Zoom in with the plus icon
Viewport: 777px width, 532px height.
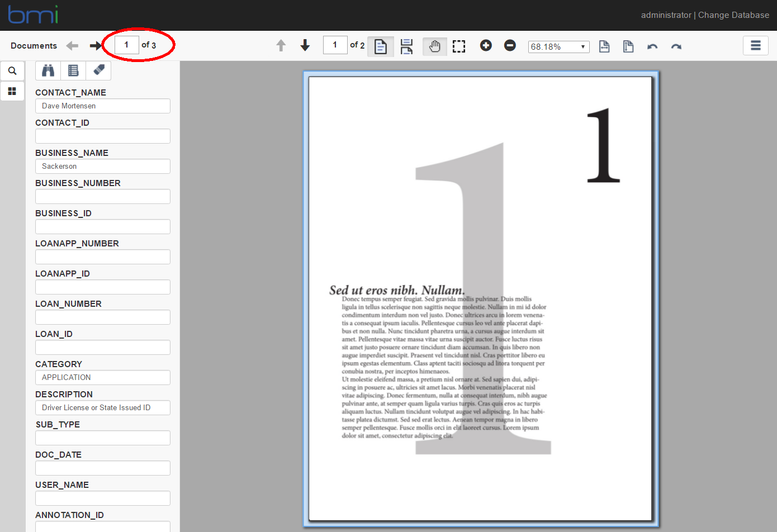[x=486, y=45]
